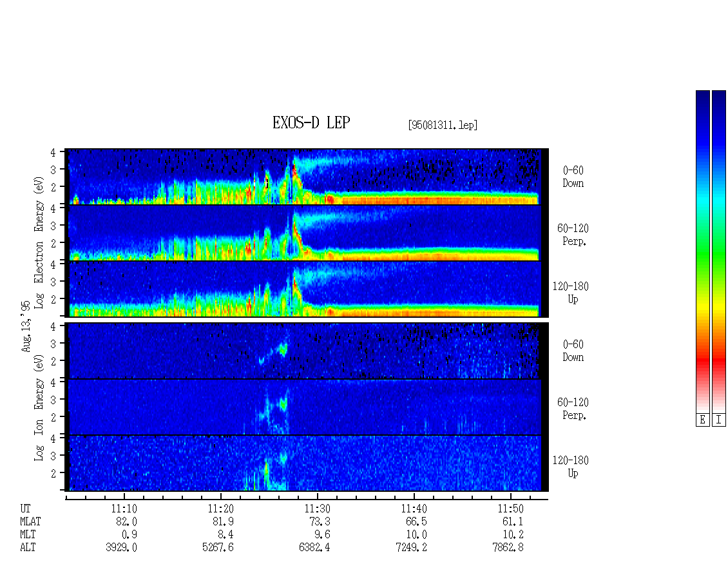Click the 'MLAT' row label

point(30,521)
